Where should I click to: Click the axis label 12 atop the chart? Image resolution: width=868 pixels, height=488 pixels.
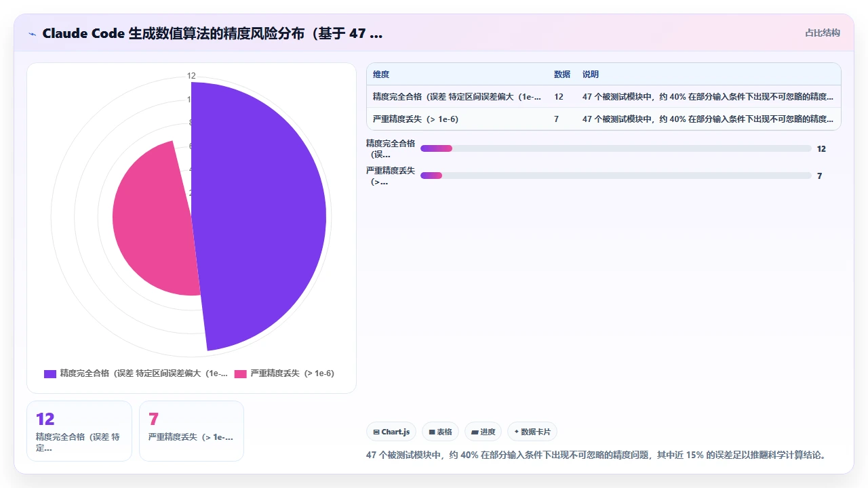point(191,76)
